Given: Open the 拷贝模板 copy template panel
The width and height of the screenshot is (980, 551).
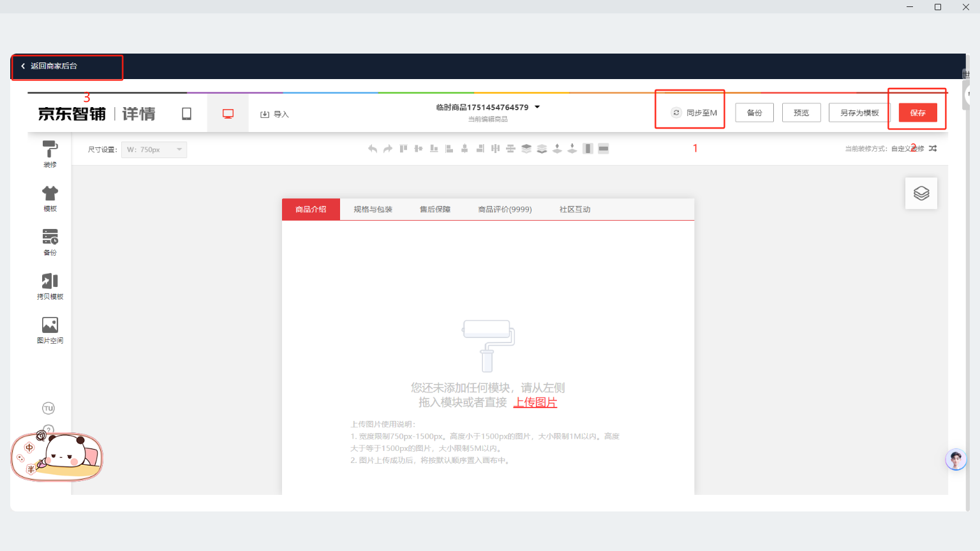Looking at the screenshot, I should (50, 286).
